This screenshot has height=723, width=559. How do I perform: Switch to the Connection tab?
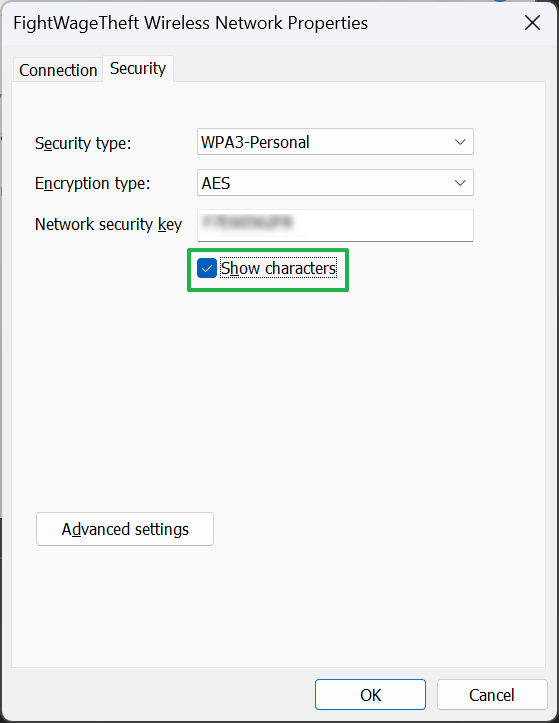pos(58,70)
